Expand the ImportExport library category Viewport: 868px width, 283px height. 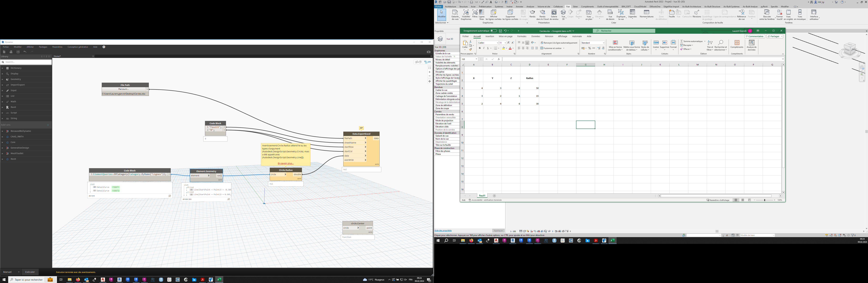pos(17,85)
